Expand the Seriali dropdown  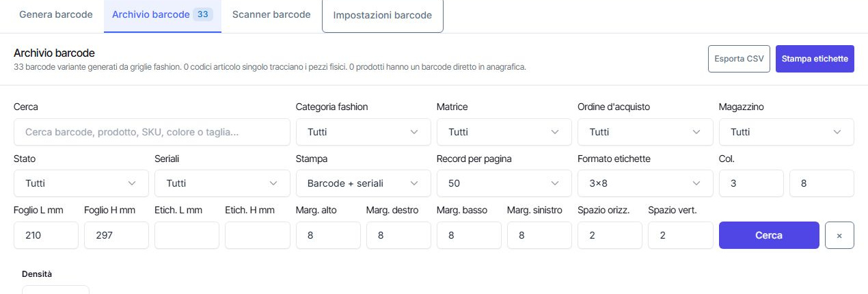click(222, 183)
